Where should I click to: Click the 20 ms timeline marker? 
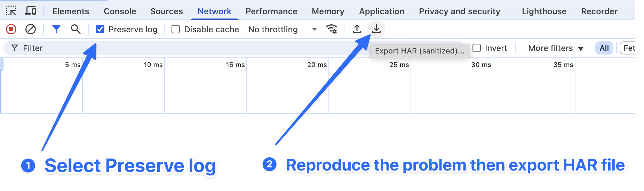[x=317, y=65]
